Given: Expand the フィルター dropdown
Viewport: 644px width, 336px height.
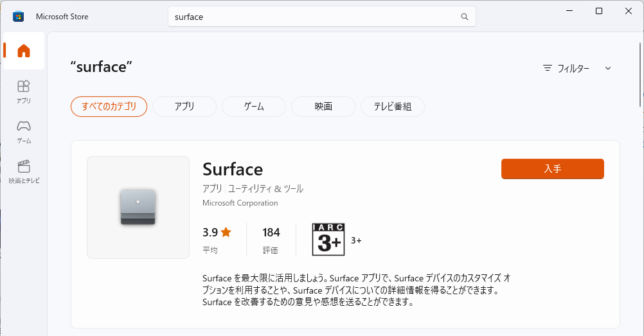Looking at the screenshot, I should (577, 68).
